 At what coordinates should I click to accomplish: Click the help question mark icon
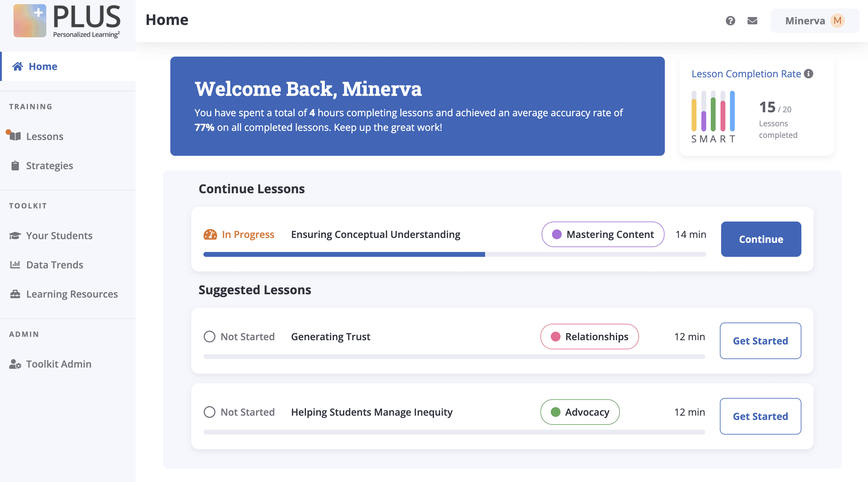point(730,21)
